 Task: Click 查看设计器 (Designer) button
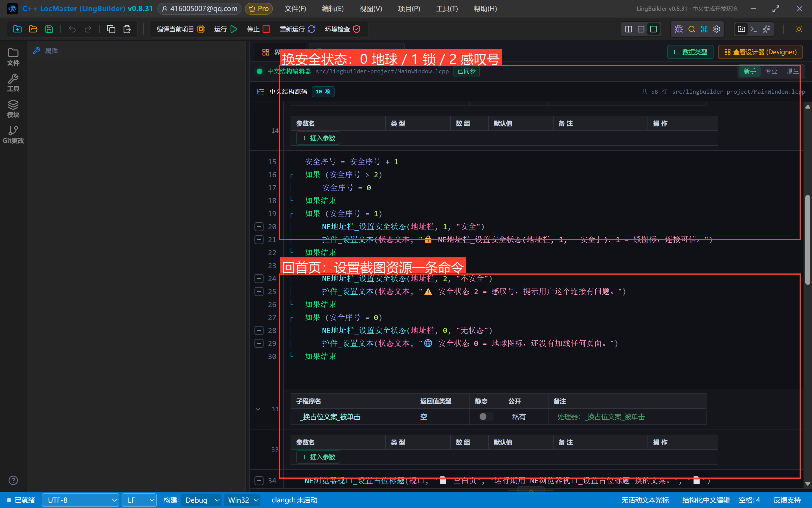(760, 52)
